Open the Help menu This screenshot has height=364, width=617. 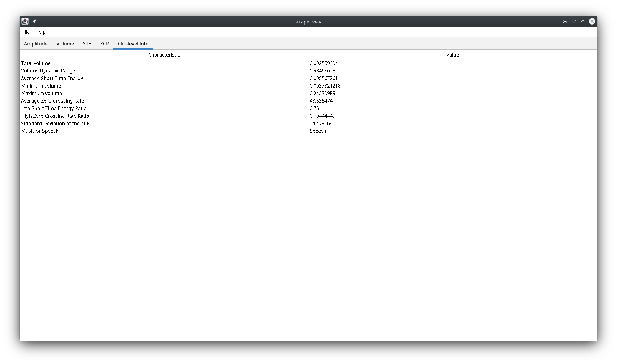click(40, 32)
